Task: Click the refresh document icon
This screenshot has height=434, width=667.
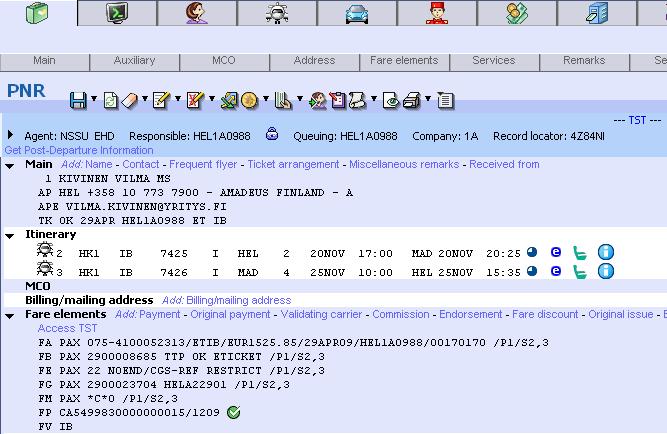Action: coord(110,100)
